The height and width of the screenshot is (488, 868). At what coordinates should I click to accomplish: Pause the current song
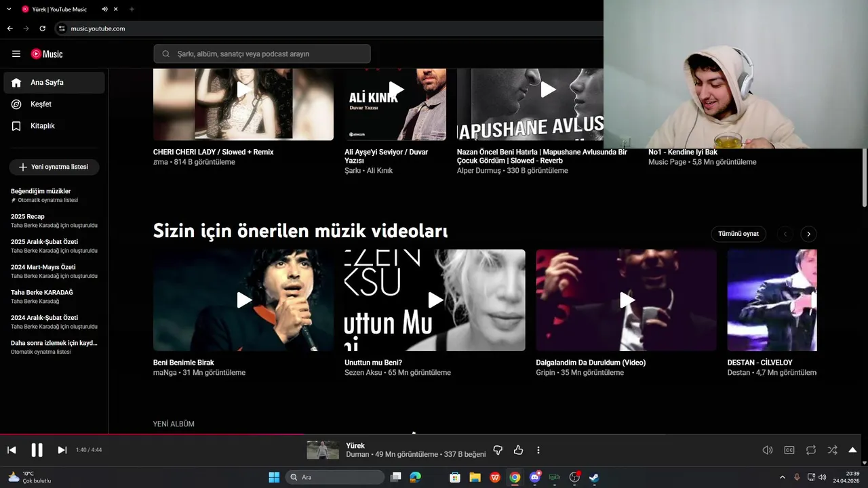(x=37, y=450)
